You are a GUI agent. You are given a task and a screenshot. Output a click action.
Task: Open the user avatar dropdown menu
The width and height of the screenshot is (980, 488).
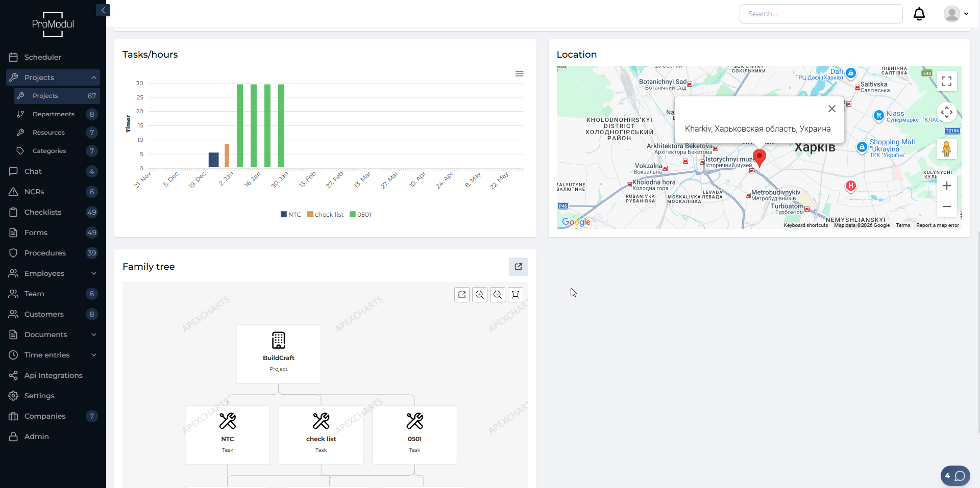(955, 14)
